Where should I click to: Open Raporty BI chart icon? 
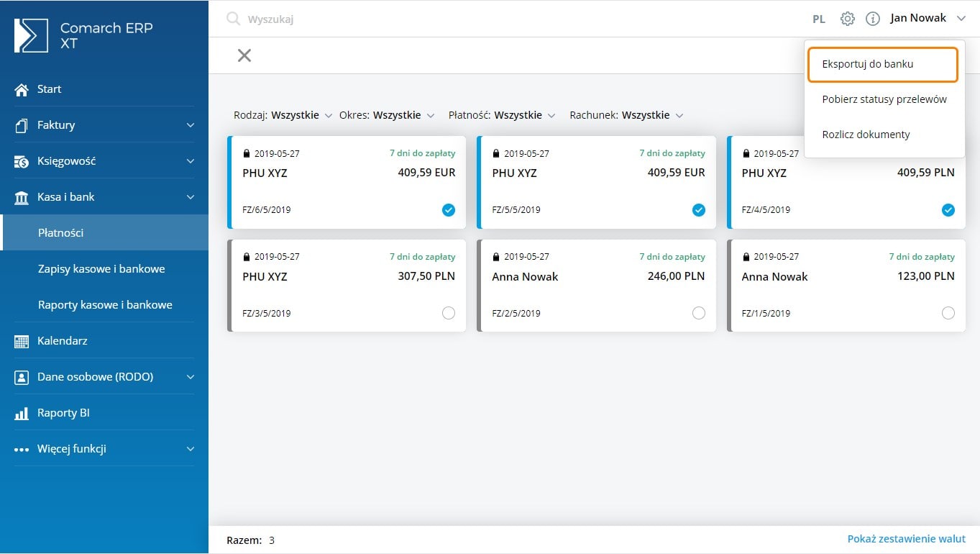pos(22,413)
